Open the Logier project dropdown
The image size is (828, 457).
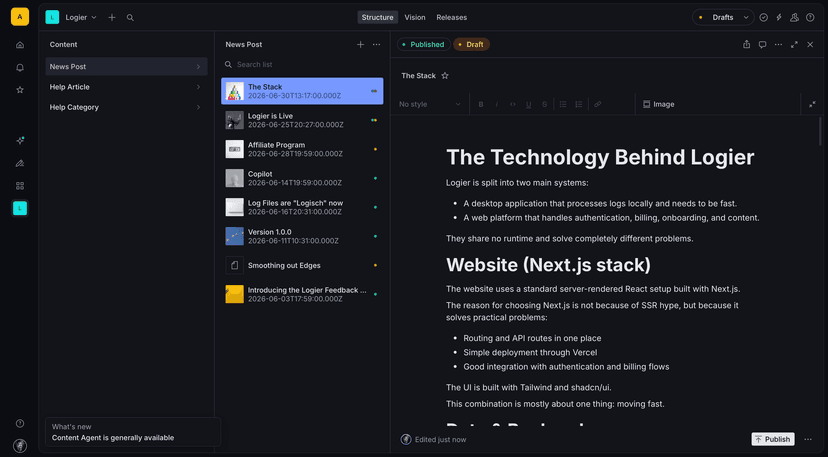[x=81, y=17]
